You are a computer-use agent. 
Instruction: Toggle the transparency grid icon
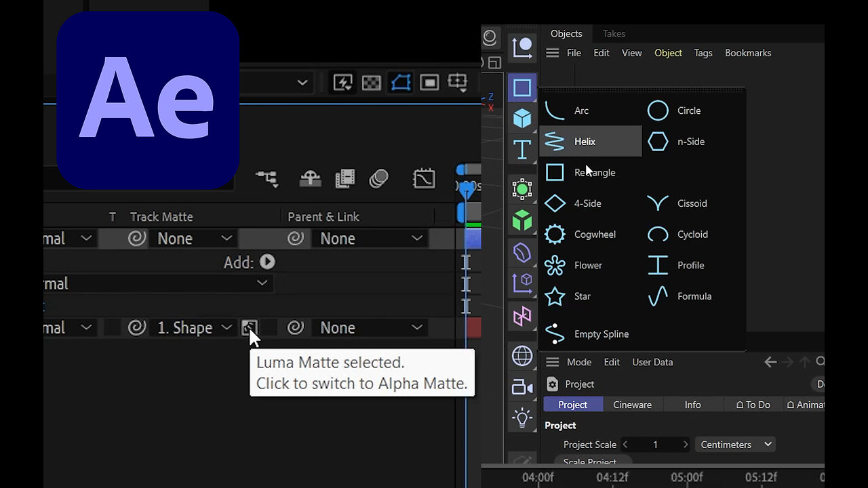[372, 83]
